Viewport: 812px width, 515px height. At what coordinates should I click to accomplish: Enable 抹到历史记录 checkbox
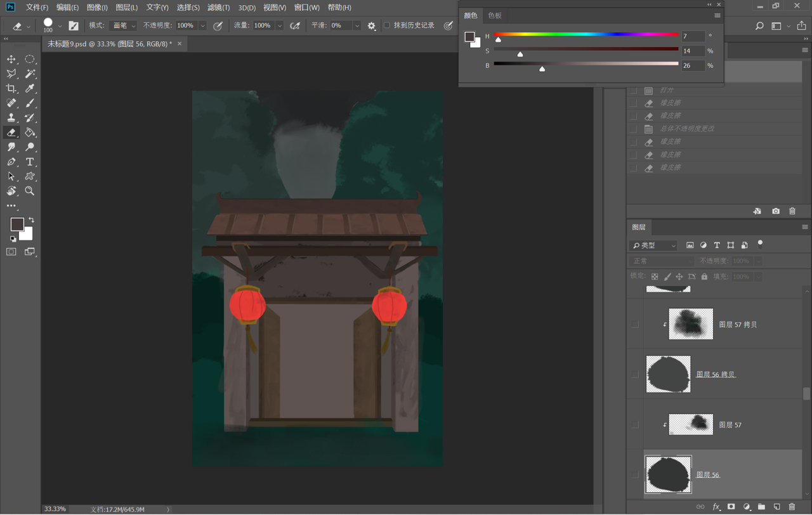tap(387, 25)
